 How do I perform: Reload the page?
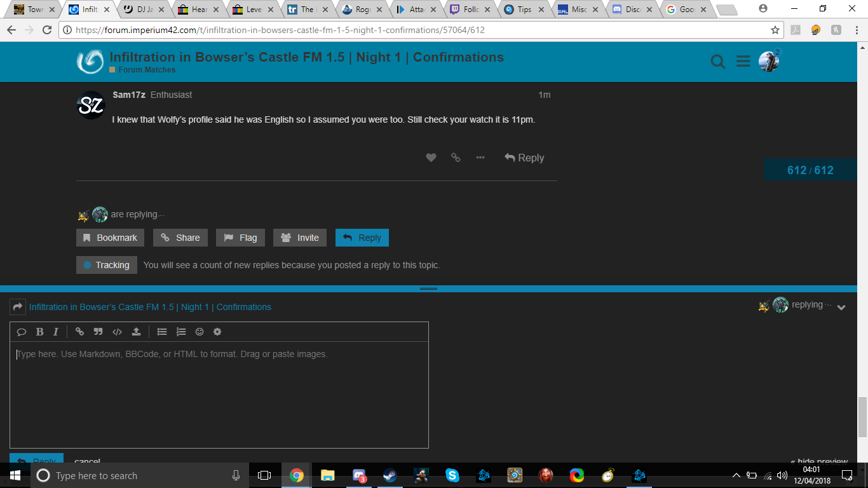(x=47, y=30)
